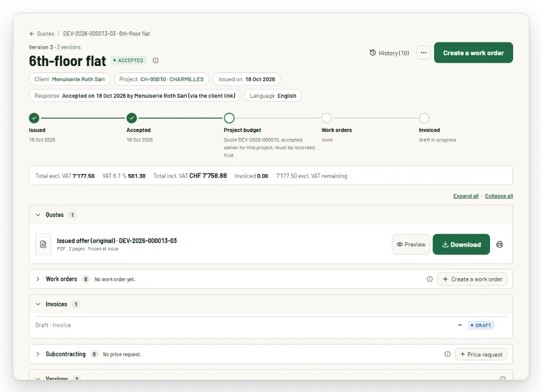Click the ACCEPTED status badge
This screenshot has height=392, width=541.
[x=128, y=60]
